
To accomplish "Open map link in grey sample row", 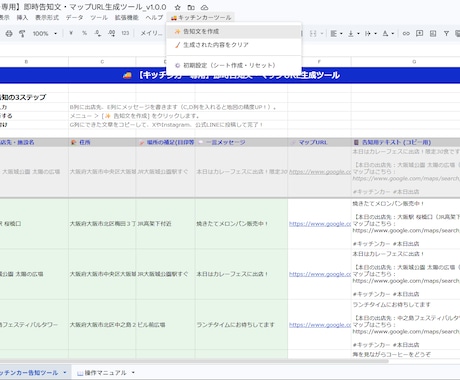I will [x=320, y=172].
